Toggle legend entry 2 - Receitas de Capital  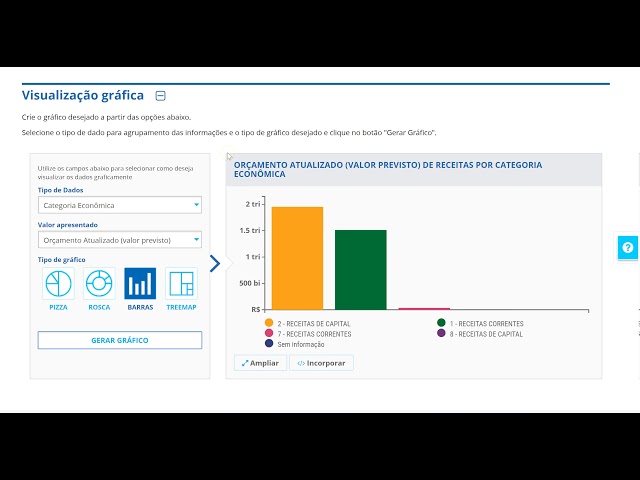click(x=308, y=323)
